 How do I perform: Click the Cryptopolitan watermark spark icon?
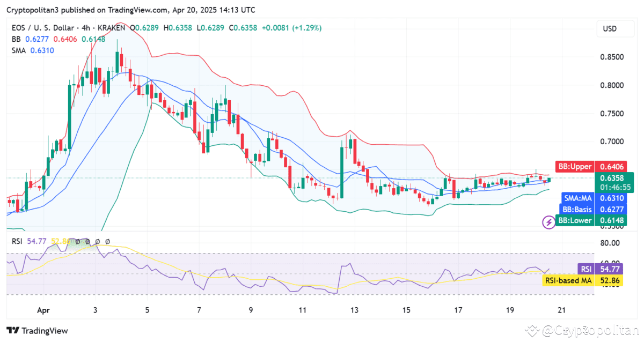click(x=533, y=331)
